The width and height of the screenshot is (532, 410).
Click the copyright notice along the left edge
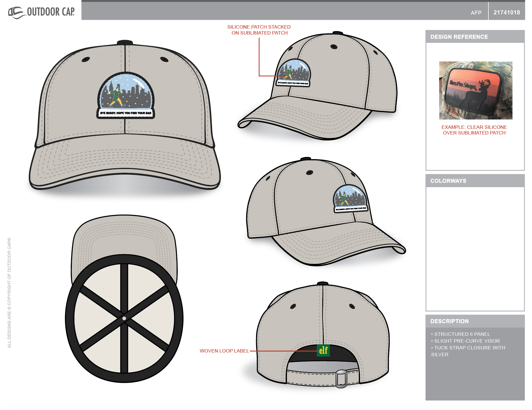coord(9,293)
